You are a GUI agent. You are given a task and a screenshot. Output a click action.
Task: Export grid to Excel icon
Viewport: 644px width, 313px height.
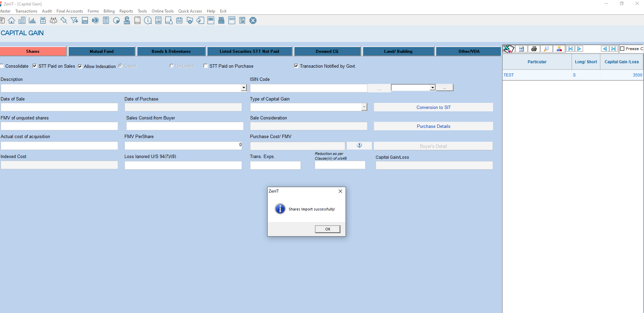coord(508,49)
